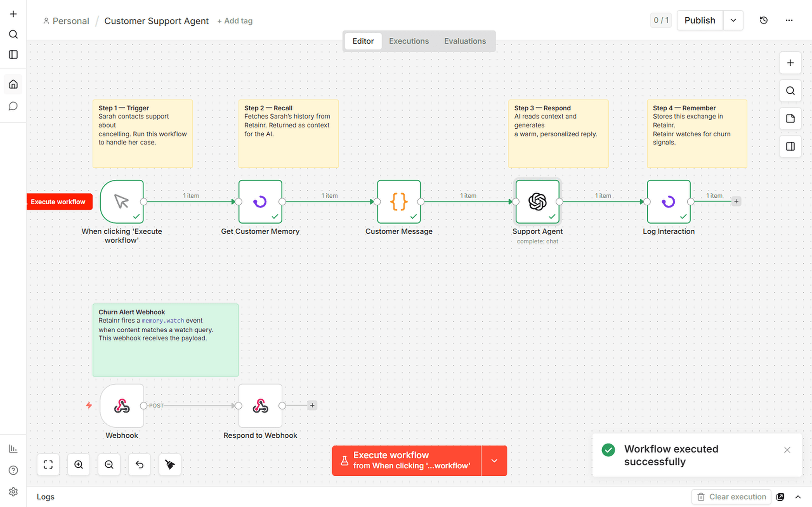Undo the last canvas change

point(140,465)
